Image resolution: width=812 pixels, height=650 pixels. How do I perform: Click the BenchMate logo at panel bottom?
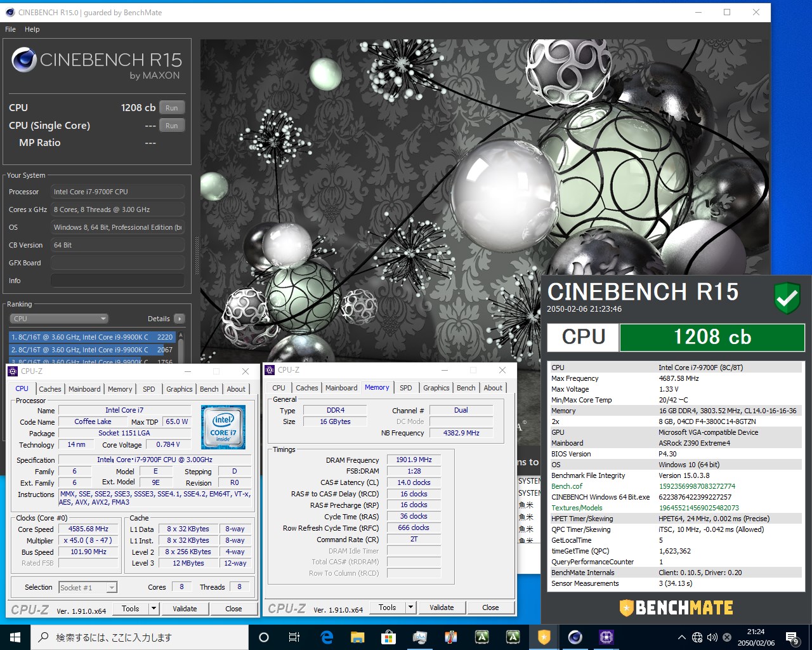[676, 607]
